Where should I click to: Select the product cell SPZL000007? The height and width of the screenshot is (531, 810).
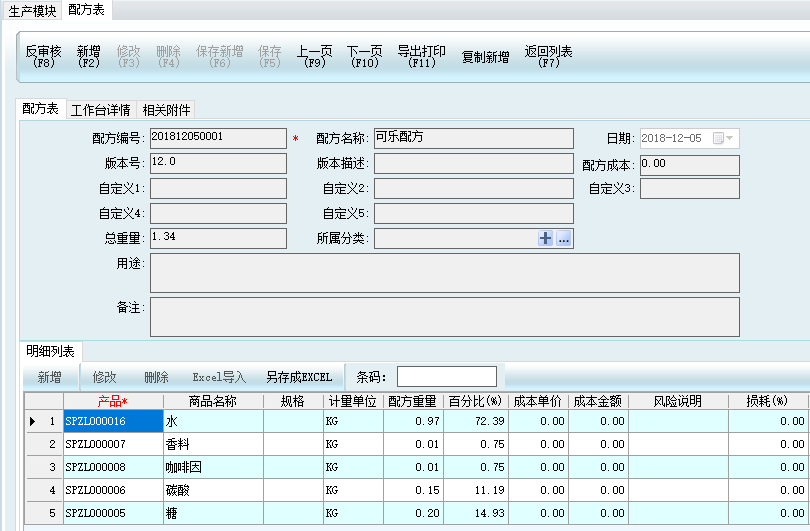pos(113,444)
